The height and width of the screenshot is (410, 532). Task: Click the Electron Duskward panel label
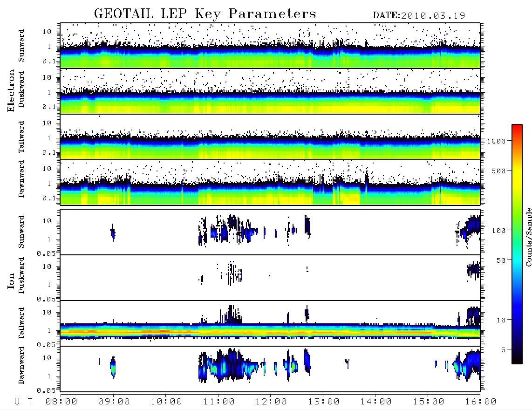tap(21, 89)
